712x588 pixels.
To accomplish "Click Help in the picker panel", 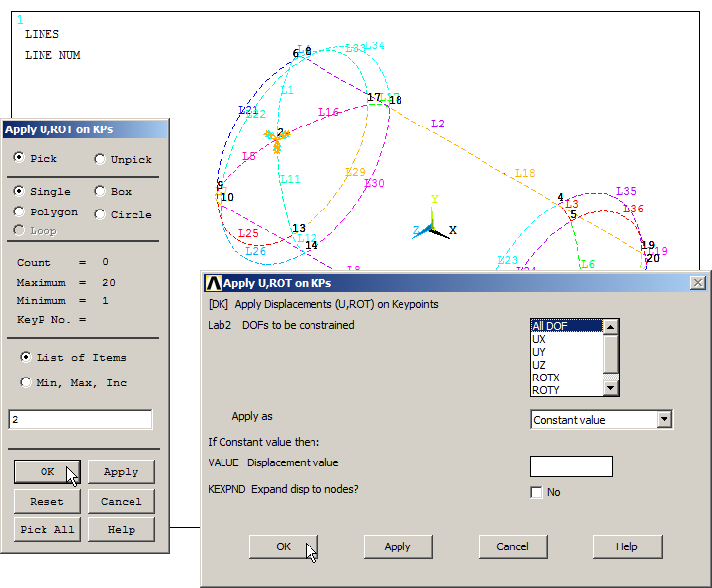I will pyautogui.click(x=122, y=529).
